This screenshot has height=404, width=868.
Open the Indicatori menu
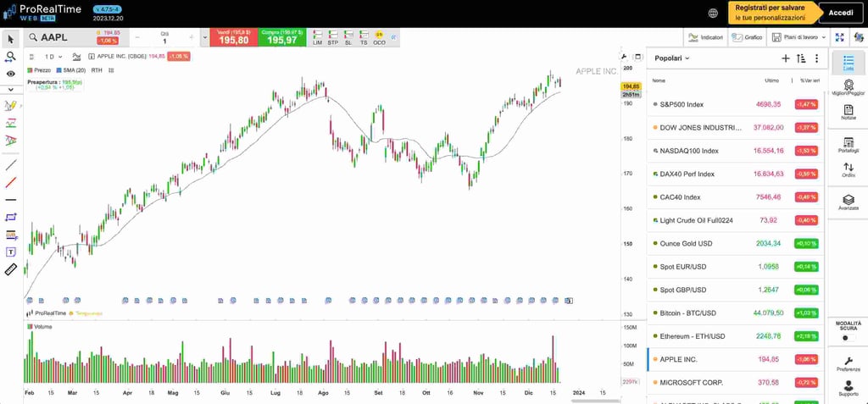click(x=705, y=37)
